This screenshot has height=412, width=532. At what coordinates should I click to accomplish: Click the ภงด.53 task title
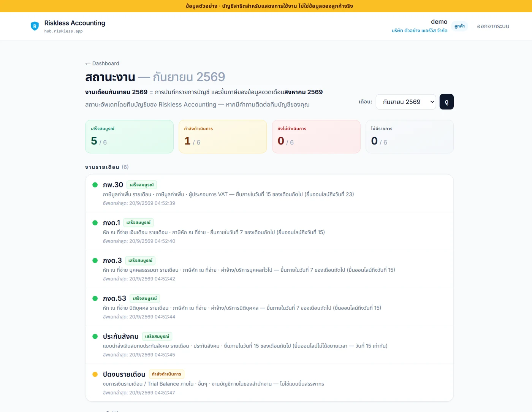tap(114, 298)
